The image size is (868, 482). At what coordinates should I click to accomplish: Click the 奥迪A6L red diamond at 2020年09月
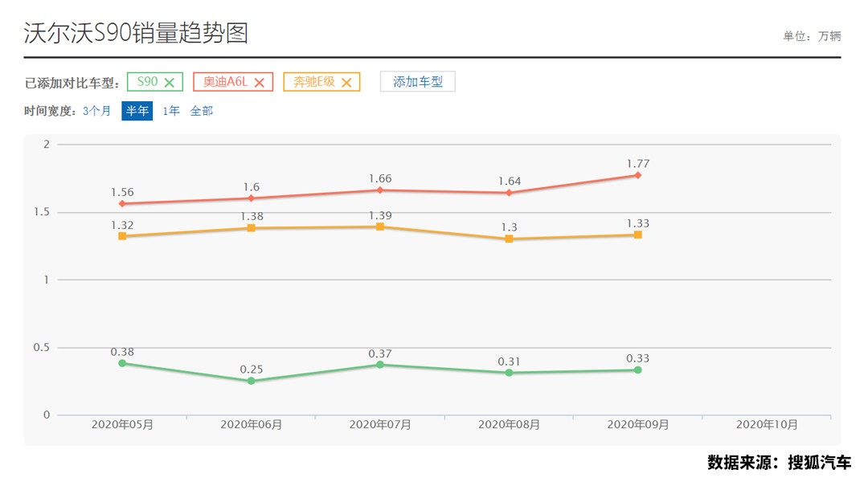coord(637,175)
